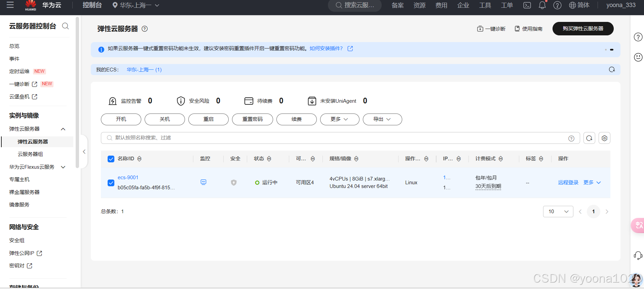Collapse sidebar with arrow handle
This screenshot has width=644, height=289.
tap(84, 152)
